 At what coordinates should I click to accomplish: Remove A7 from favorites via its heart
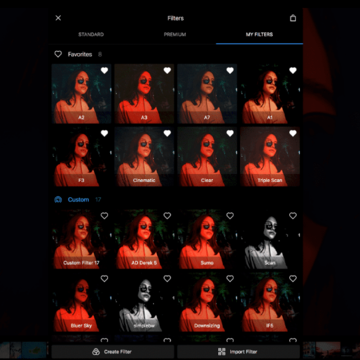pyautogui.click(x=230, y=70)
